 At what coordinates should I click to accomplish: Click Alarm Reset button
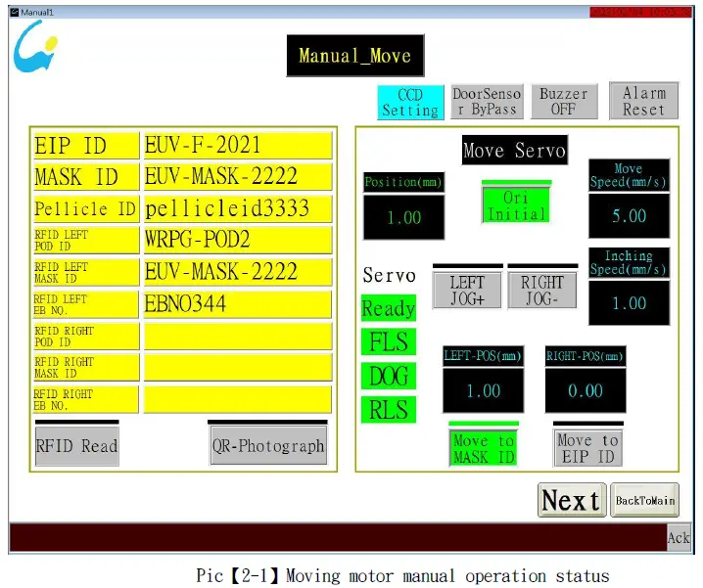pyautogui.click(x=644, y=101)
